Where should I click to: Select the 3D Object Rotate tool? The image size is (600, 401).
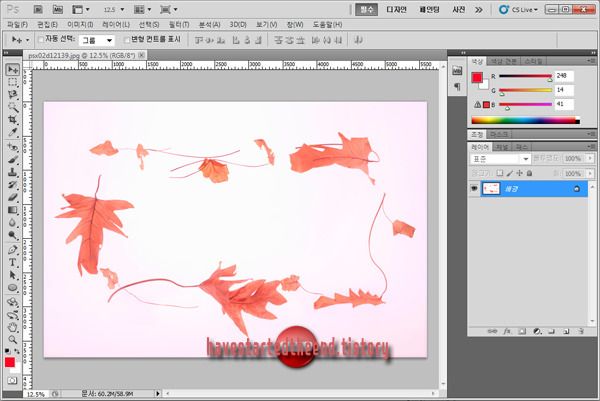(x=13, y=302)
